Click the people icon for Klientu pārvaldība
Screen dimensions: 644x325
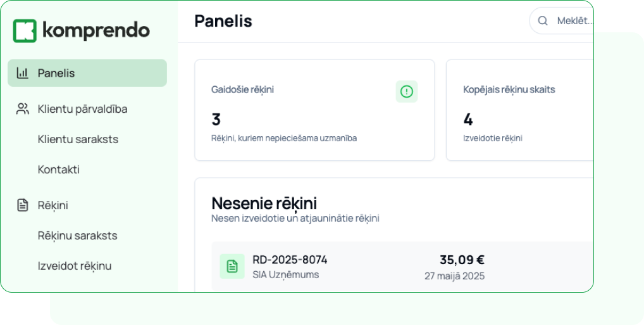pos(23,109)
